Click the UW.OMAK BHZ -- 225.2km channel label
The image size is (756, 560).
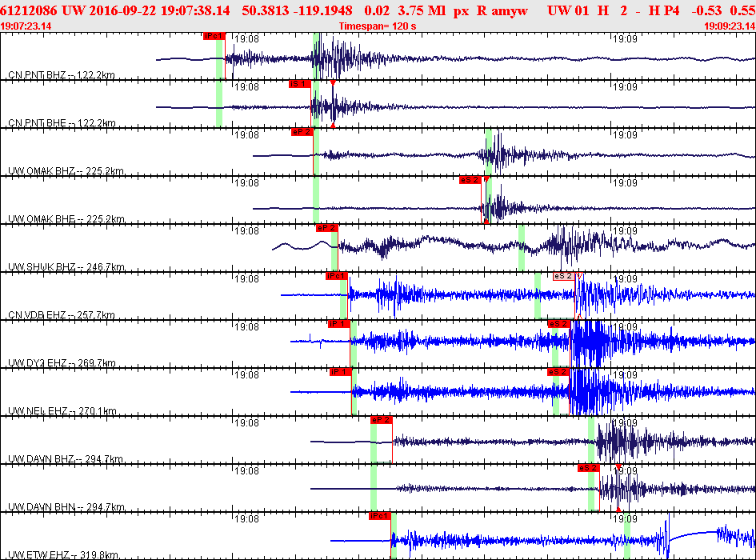click(x=66, y=171)
